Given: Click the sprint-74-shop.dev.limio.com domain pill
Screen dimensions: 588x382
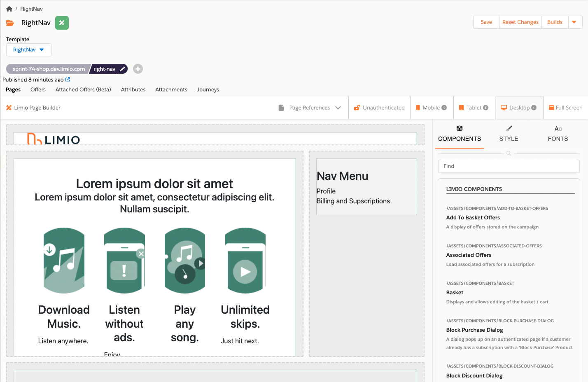Looking at the screenshot, I should 49,69.
